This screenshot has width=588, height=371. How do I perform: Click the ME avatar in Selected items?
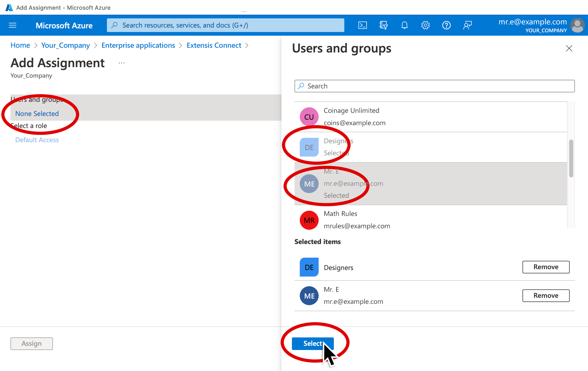pyautogui.click(x=309, y=296)
